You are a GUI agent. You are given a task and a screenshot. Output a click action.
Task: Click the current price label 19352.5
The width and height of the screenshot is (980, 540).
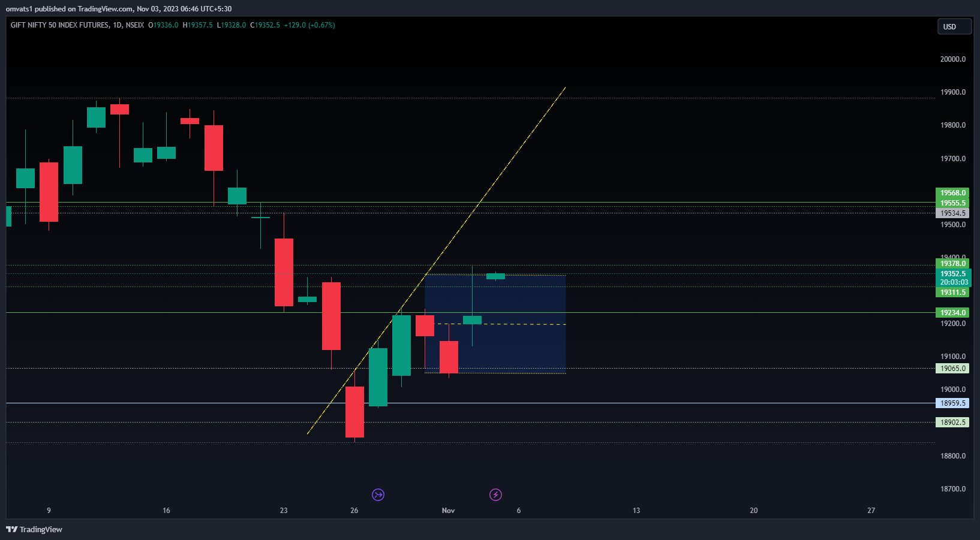(952, 274)
